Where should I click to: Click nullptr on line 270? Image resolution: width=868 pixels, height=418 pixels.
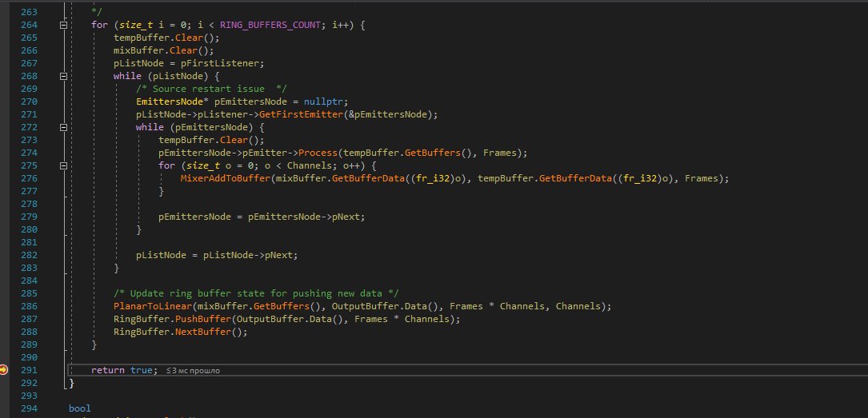pos(323,102)
